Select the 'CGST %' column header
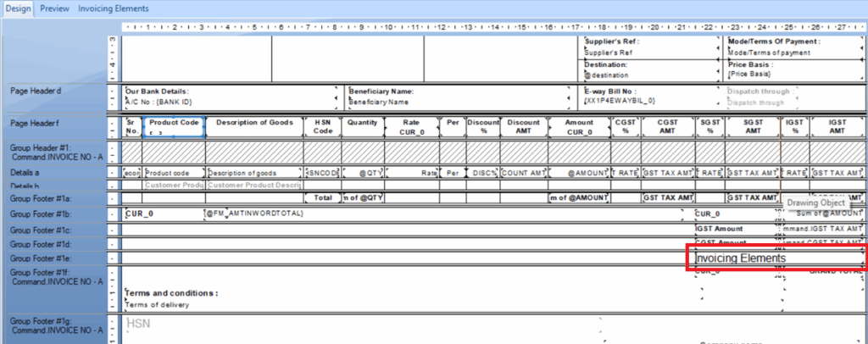 tap(626, 126)
